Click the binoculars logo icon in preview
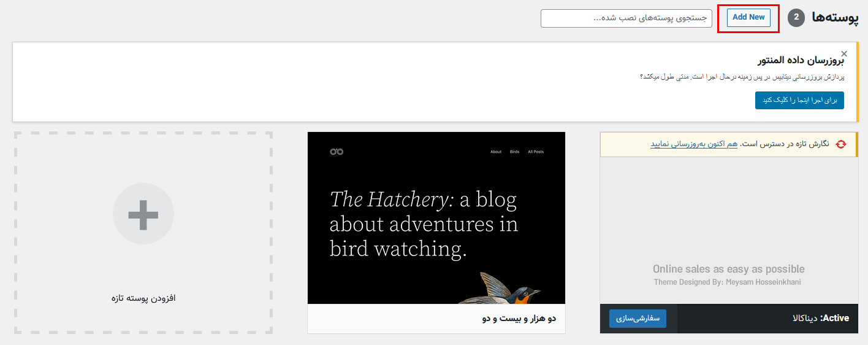 point(336,152)
